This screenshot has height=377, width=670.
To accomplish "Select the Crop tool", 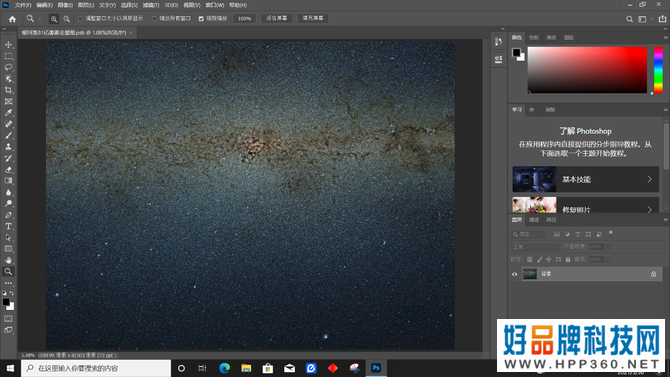I will (x=8, y=90).
